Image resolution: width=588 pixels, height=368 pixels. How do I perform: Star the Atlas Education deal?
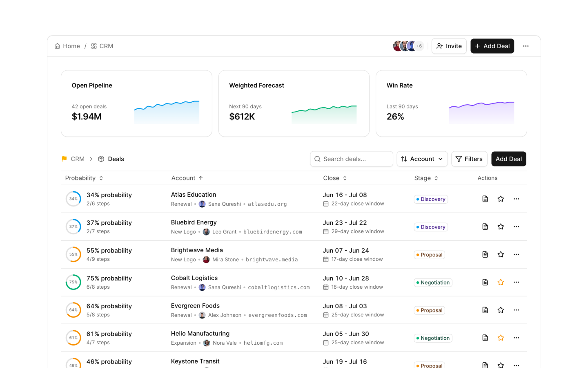tap(501, 199)
